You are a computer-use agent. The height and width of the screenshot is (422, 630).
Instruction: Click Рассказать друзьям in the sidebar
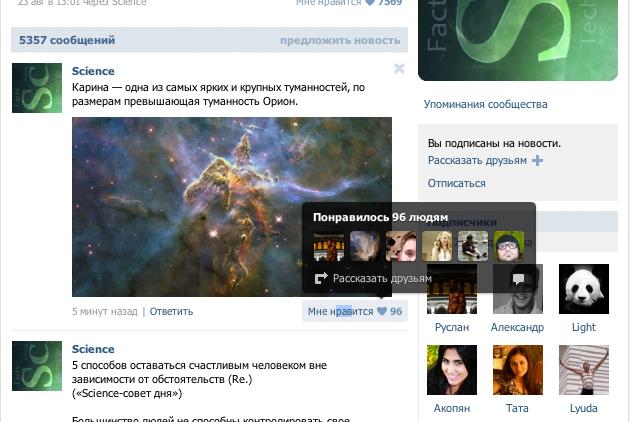(477, 160)
